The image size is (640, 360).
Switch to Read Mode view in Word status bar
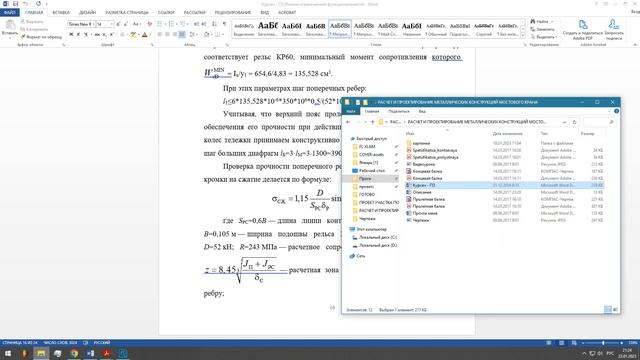[549, 343]
